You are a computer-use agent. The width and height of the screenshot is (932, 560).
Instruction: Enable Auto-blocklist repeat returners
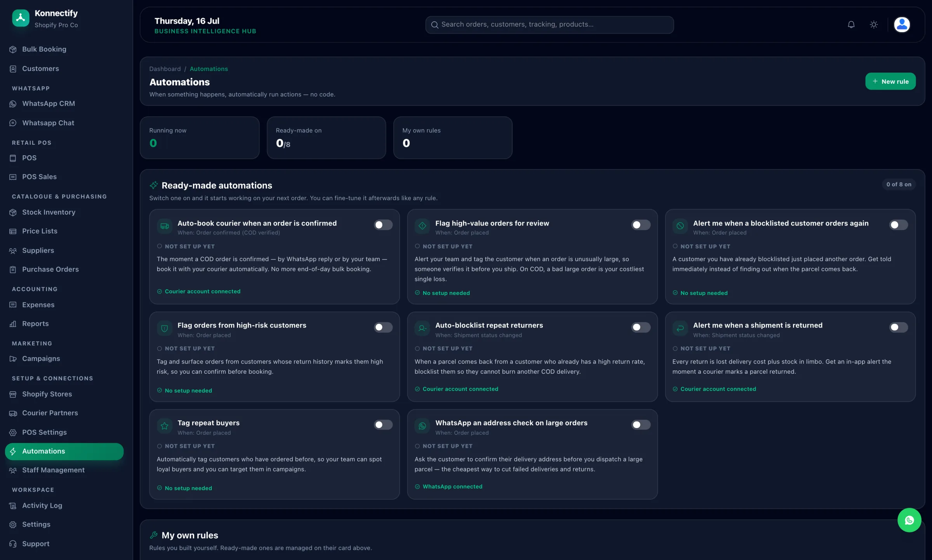(641, 328)
